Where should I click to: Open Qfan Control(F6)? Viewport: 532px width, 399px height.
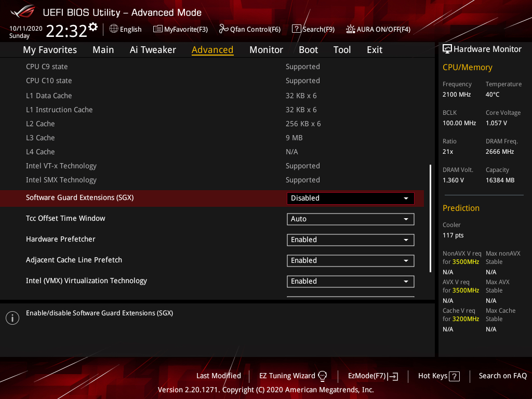click(x=250, y=29)
